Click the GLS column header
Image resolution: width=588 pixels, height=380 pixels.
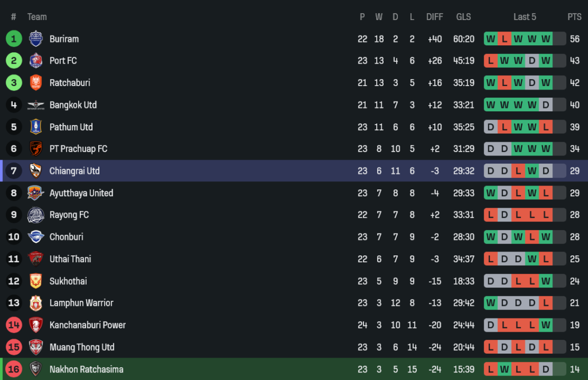coord(464,17)
